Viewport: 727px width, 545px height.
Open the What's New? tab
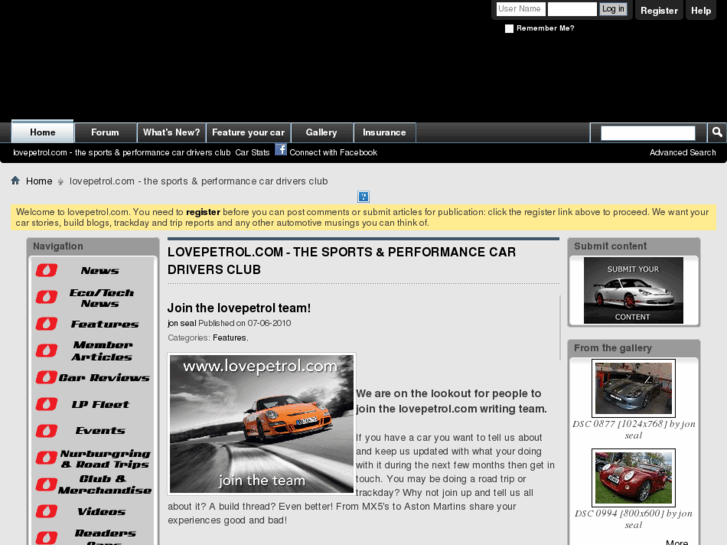172,132
